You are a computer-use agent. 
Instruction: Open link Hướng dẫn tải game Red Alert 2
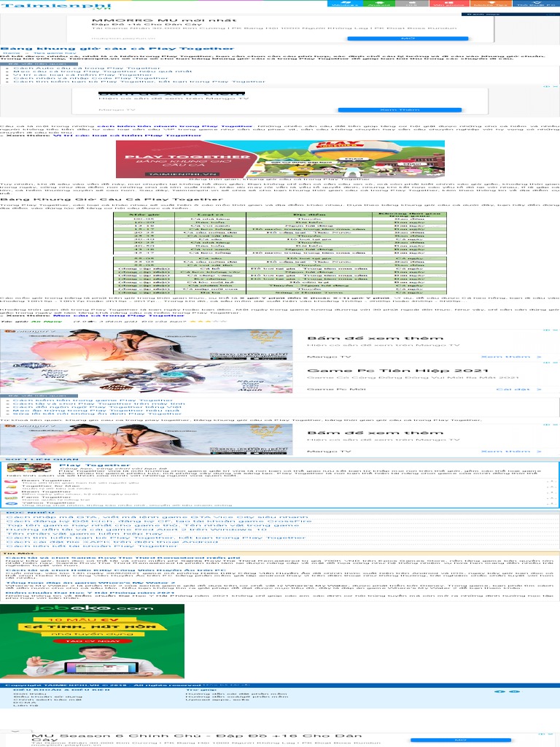[x=136, y=530]
